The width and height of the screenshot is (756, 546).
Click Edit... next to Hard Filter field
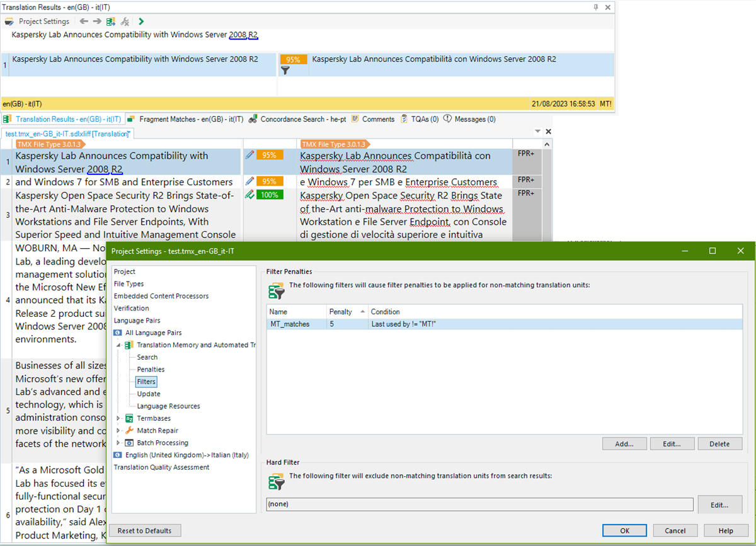[720, 504]
